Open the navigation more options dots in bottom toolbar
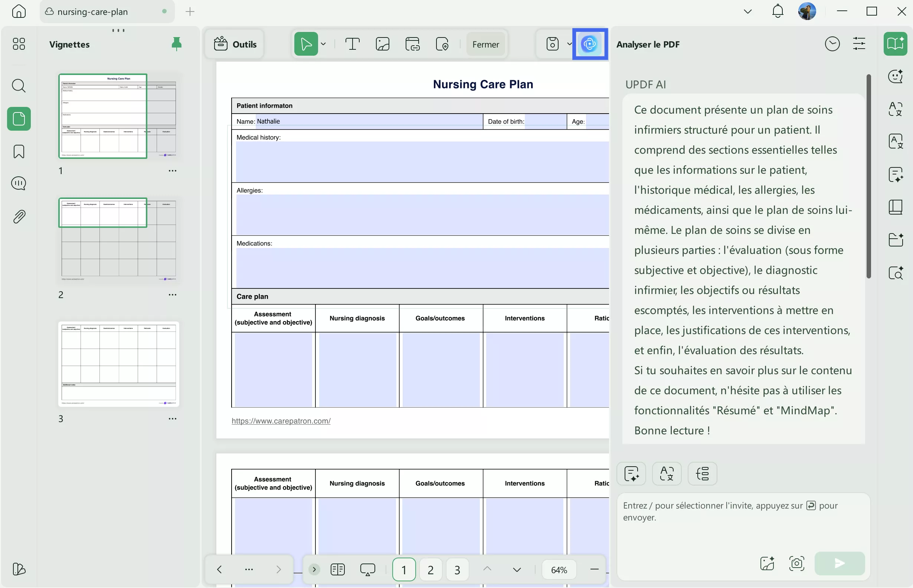The width and height of the screenshot is (913, 588). 249,569
